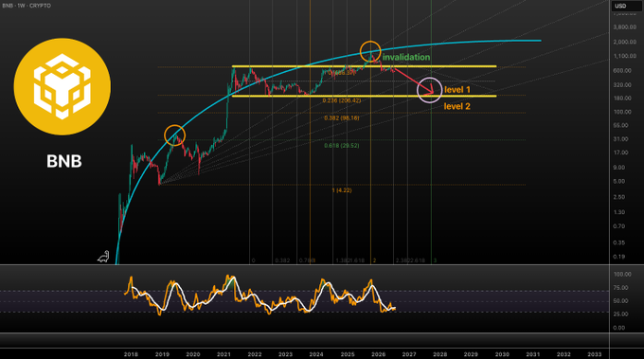Click the BNB 1W CRYPTO symbol header
Image resolution: width=644 pixels, height=359 pixels.
27,6
